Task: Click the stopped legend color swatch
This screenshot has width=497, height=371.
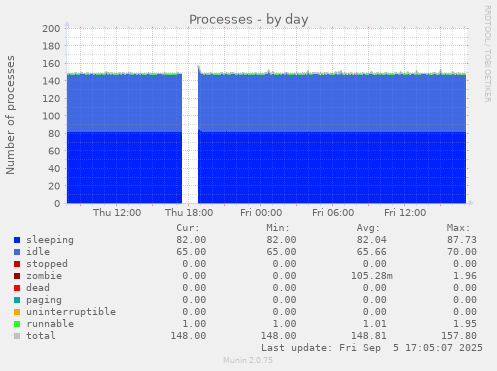Action: coord(17,264)
